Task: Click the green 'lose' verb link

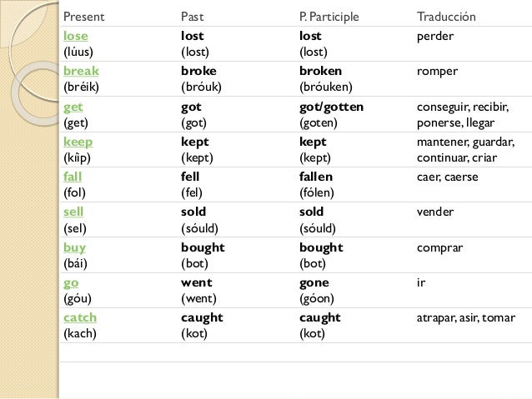Action: pyautogui.click(x=75, y=37)
